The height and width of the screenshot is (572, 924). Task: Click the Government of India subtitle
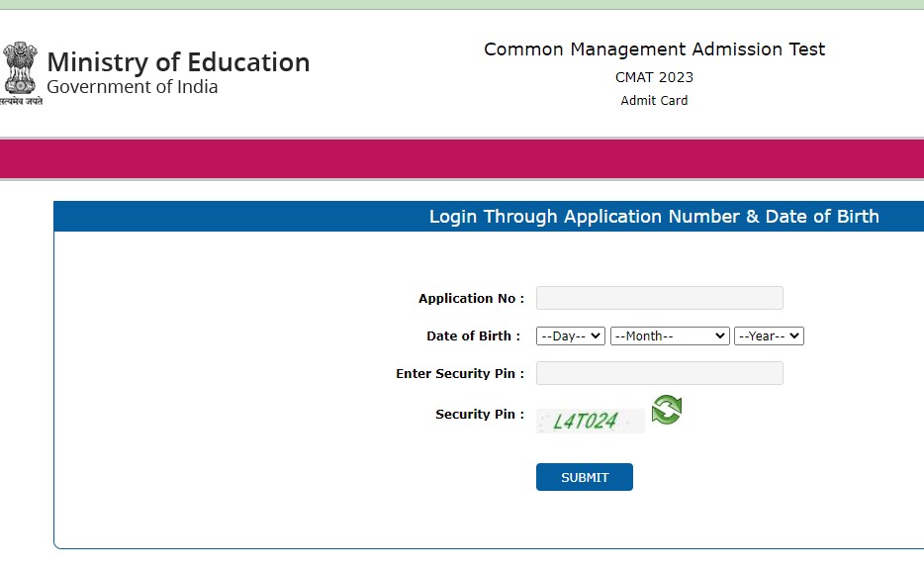tap(133, 87)
